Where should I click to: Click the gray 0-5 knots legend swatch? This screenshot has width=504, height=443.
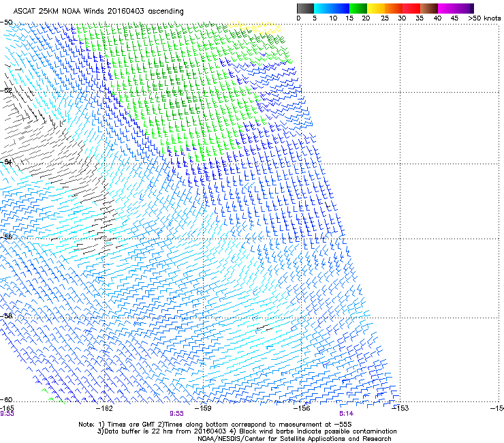[305, 8]
